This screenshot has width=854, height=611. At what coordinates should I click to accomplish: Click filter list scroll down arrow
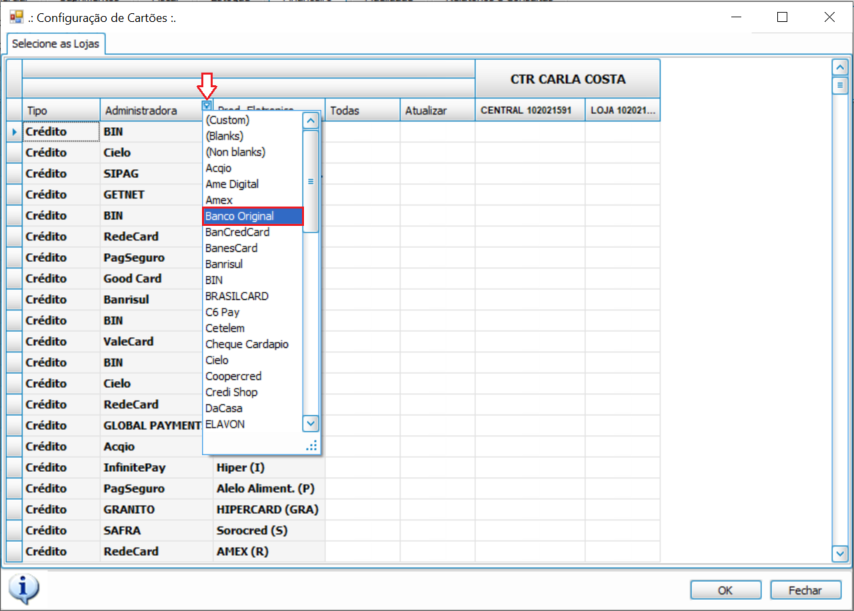pos(310,423)
